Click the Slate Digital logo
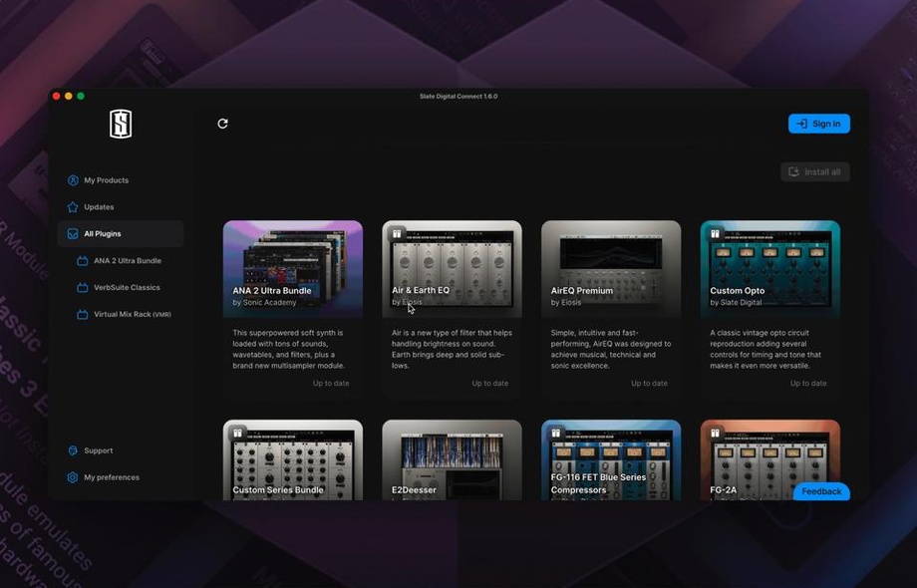917x588 pixels. pos(121,124)
